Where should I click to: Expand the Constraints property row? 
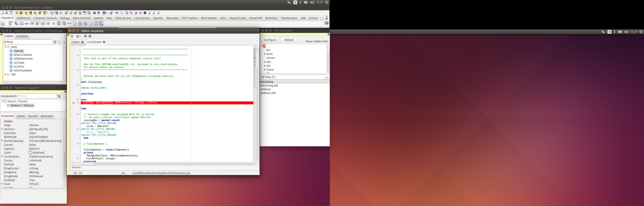[x=2, y=156]
